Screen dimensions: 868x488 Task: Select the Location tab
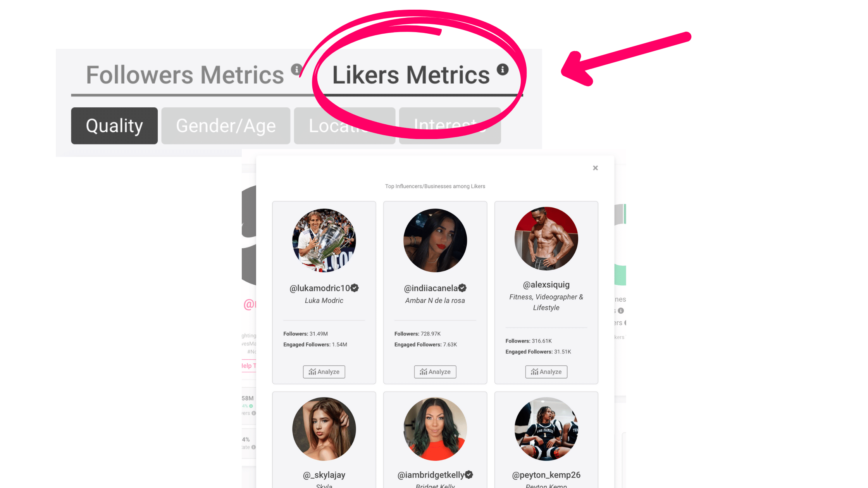tap(344, 126)
